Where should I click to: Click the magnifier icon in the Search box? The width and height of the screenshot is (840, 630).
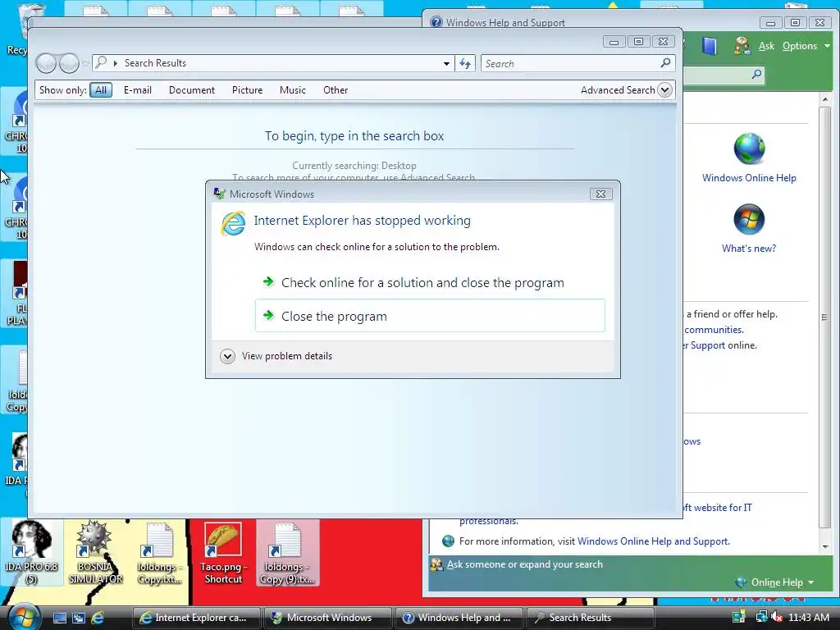tap(665, 63)
